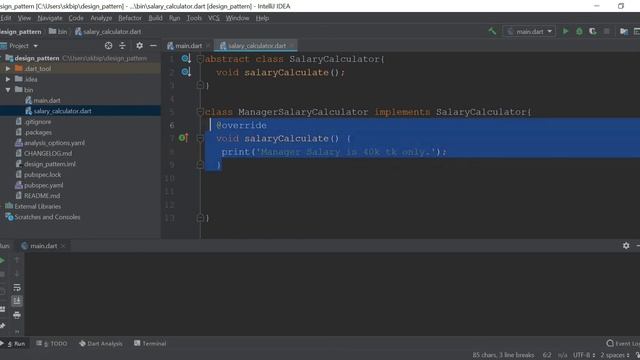Open the TODO tool window

click(51, 344)
